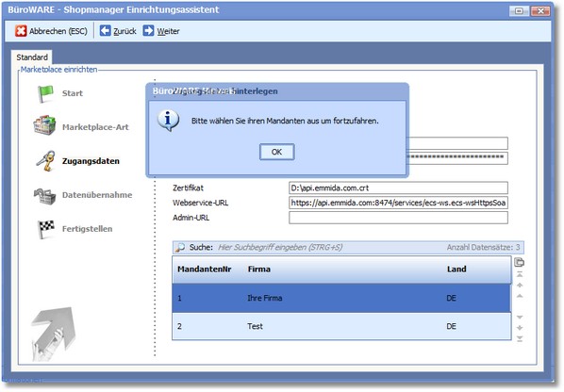Click the Zugangsdaten keys icon
Viewport: 564px width, 392px height.
click(45, 160)
